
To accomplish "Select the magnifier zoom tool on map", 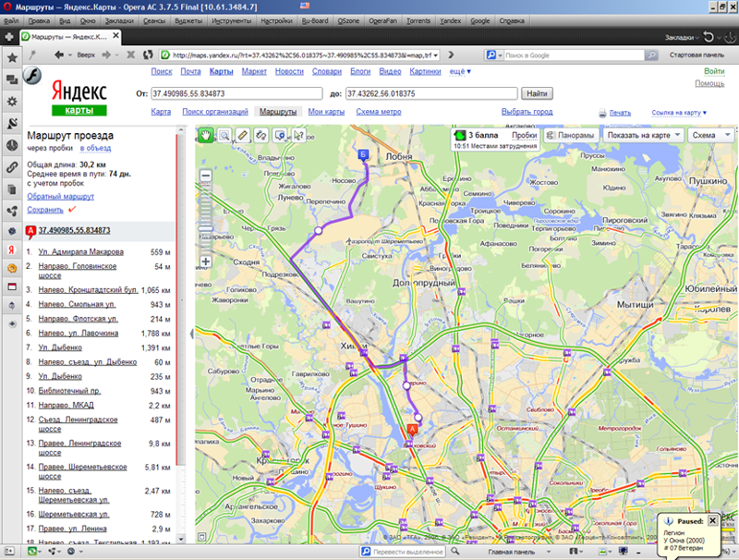I will pyautogui.click(x=224, y=136).
